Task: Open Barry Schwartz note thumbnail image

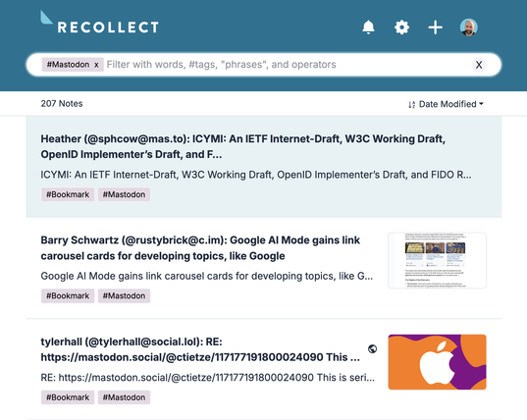Action: (x=437, y=260)
